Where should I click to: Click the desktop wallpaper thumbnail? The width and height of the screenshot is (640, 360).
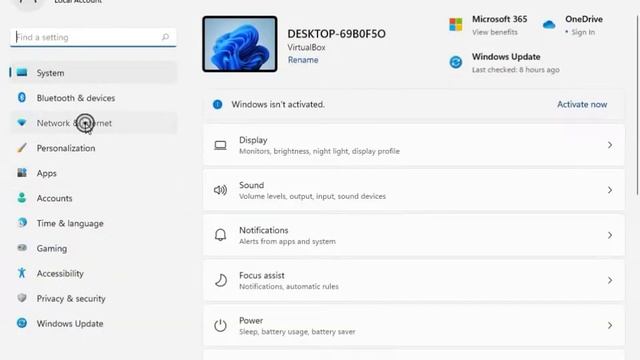pos(240,44)
